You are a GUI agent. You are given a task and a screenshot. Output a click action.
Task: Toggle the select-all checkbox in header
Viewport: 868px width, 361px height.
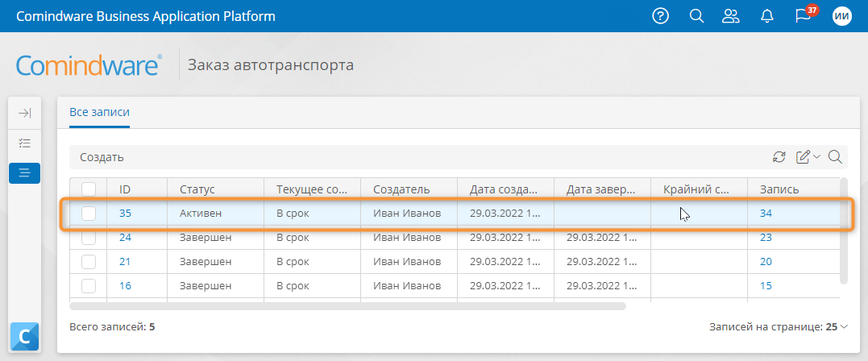tap(89, 189)
